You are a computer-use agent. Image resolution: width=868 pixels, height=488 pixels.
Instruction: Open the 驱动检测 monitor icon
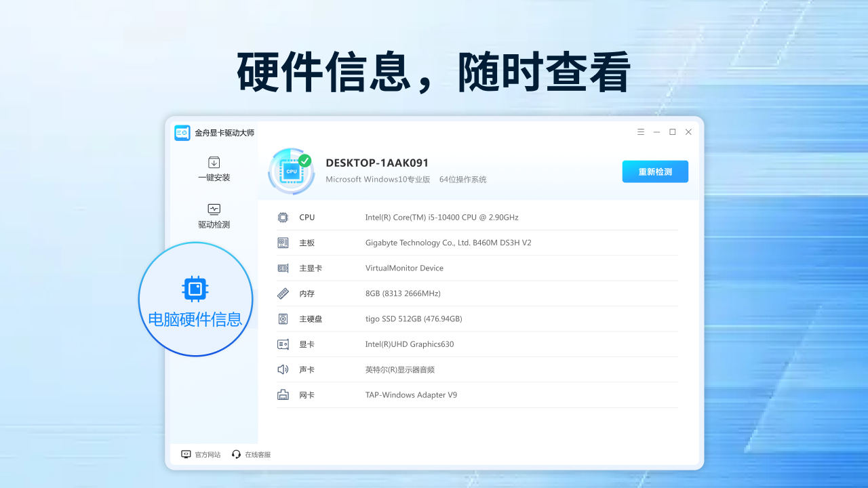coord(214,209)
